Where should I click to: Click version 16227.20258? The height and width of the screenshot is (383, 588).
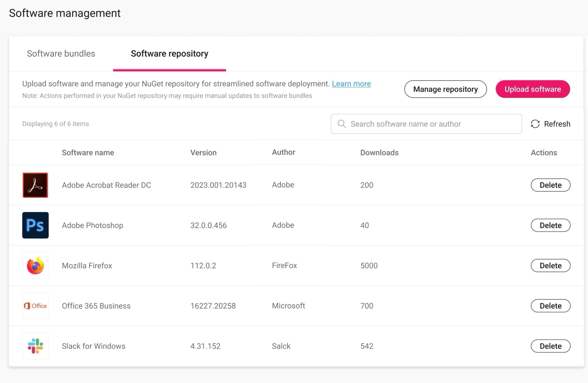(x=213, y=306)
